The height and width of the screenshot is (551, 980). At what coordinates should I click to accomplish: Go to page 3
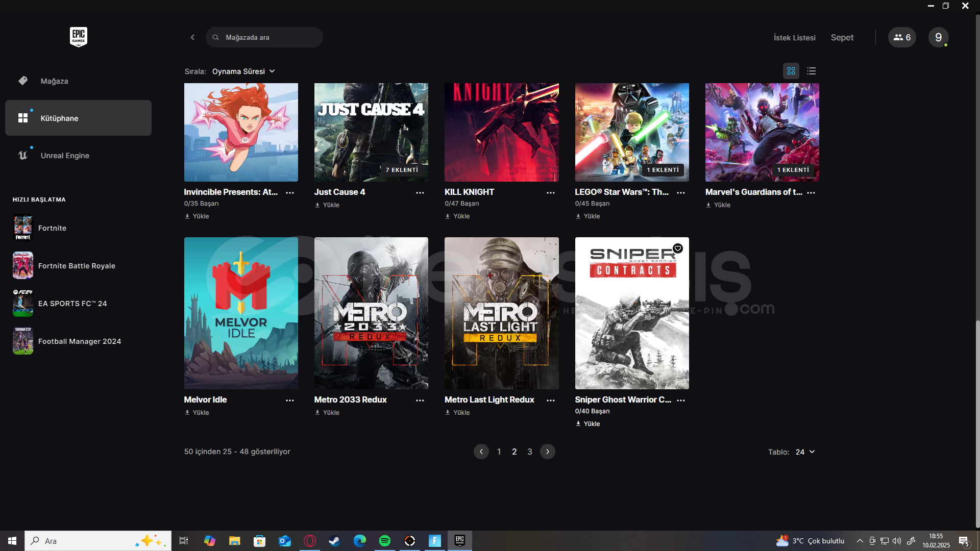point(530,452)
